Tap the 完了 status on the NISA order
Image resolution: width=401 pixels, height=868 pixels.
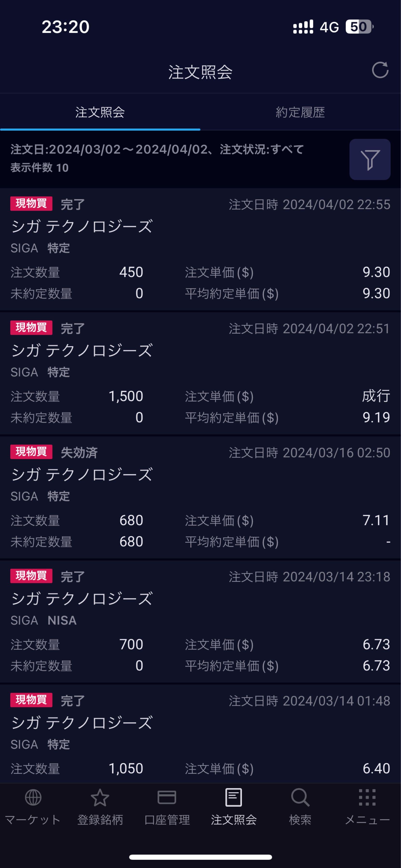click(73, 576)
